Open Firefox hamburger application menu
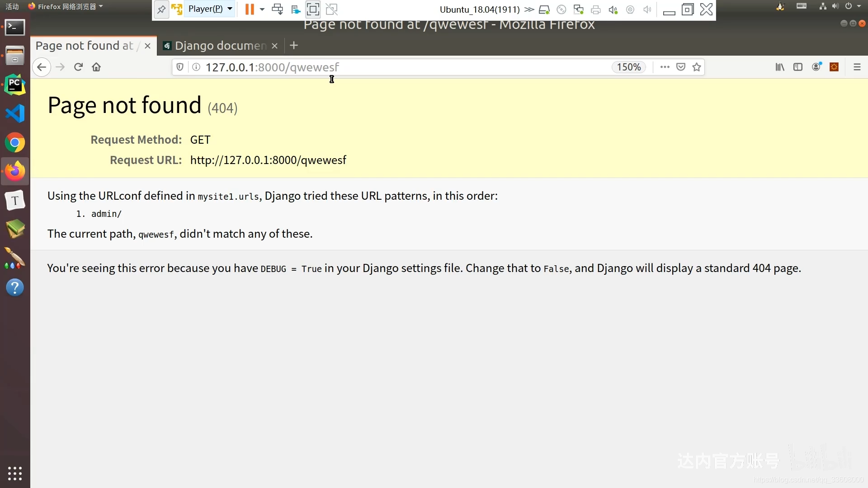This screenshot has height=488, width=868. click(x=857, y=67)
